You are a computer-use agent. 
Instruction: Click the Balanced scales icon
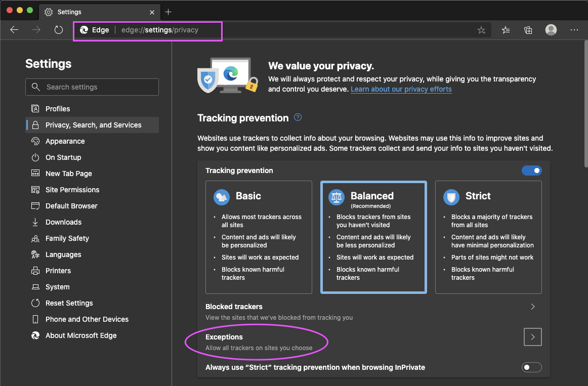[337, 197]
